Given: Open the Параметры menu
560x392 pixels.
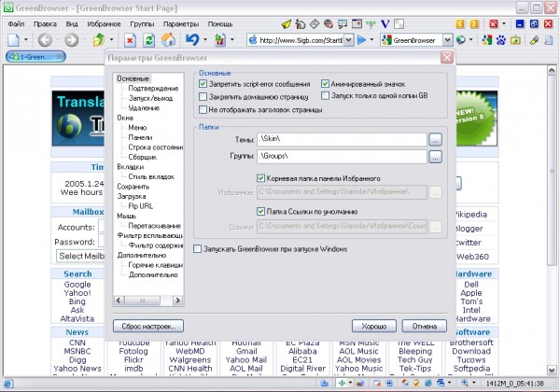Looking at the screenshot, I should pos(181,24).
